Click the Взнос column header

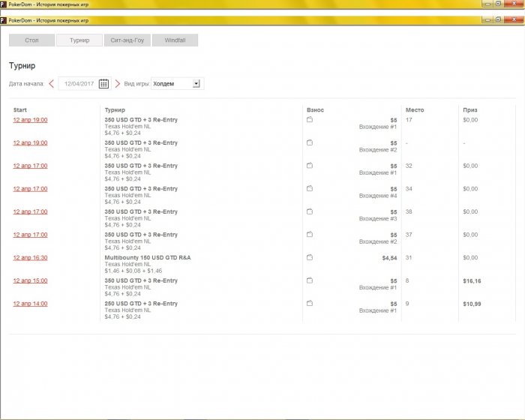click(316, 110)
